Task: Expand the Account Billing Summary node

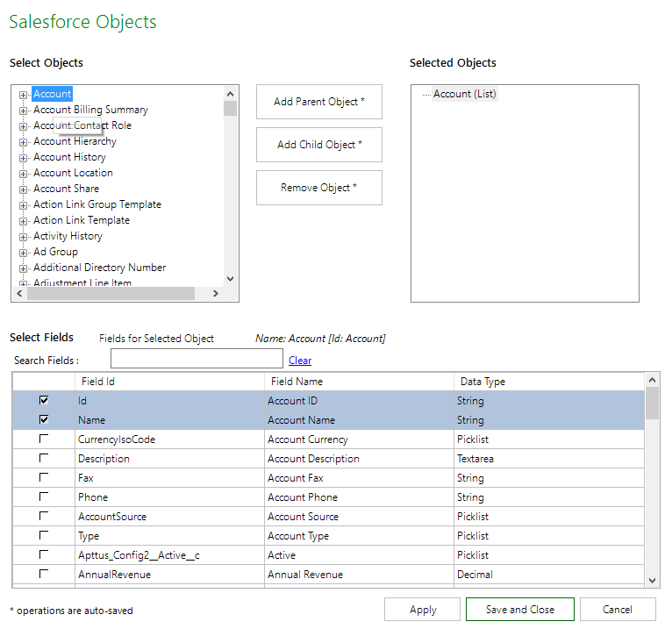Action: tap(23, 111)
